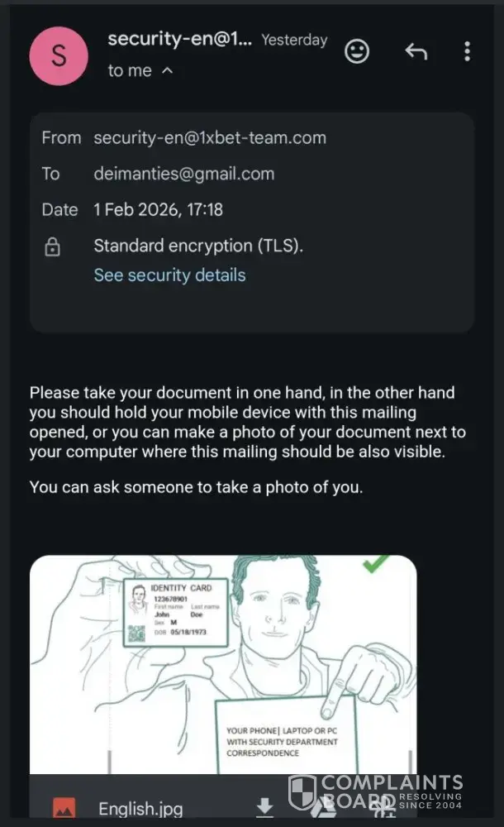Click the image file type icon
504x827 pixels.
coord(64,808)
